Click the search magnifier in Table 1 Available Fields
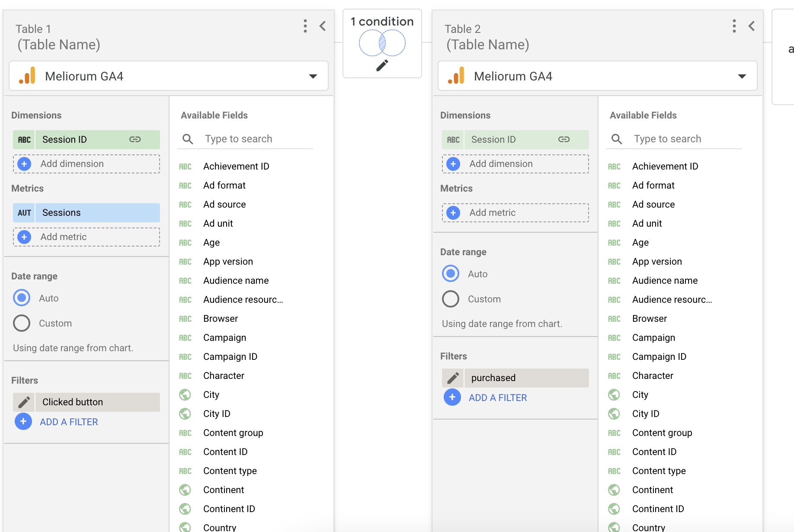The width and height of the screenshot is (794, 532). pos(188,138)
